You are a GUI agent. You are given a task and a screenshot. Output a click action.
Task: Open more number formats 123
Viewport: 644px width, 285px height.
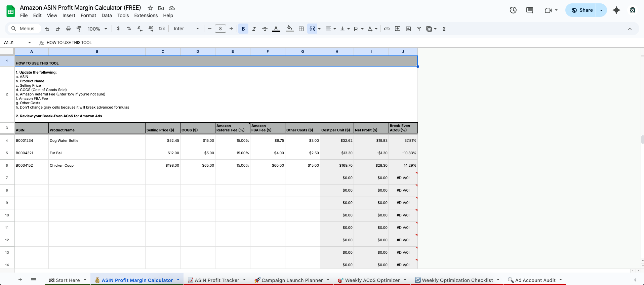click(162, 29)
